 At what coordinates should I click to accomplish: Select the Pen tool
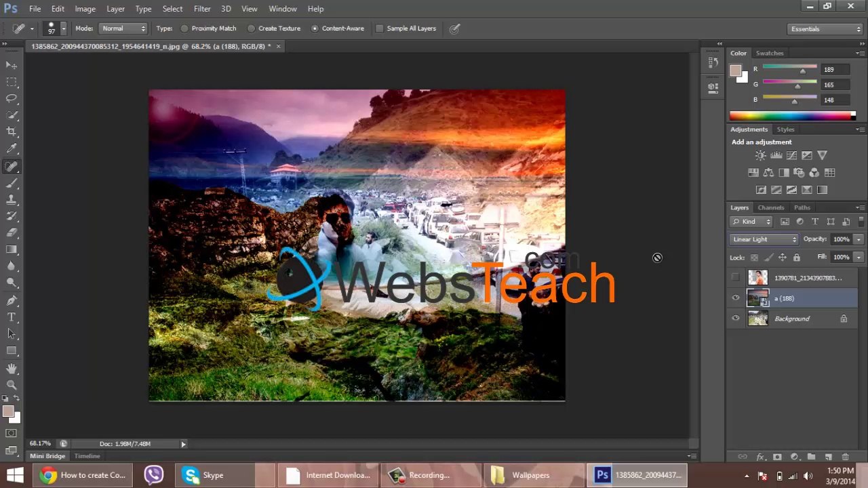(12, 300)
